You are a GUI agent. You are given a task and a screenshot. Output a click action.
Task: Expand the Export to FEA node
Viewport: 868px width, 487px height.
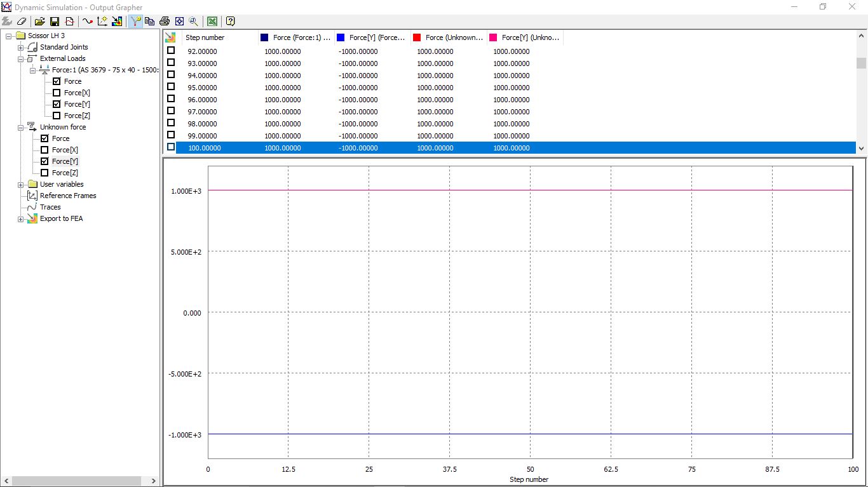click(x=20, y=218)
